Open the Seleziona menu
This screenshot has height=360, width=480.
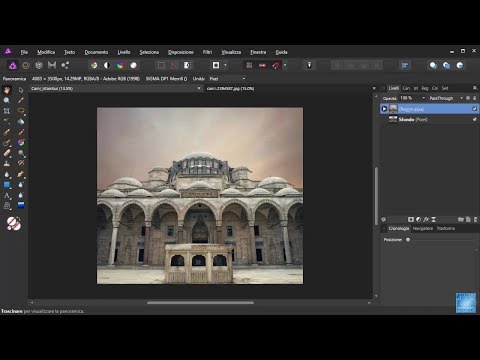149,52
